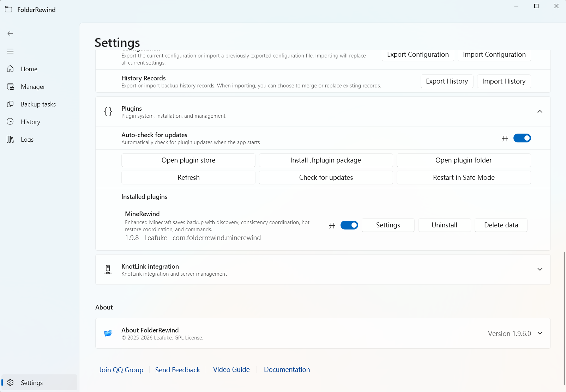Image resolution: width=566 pixels, height=392 pixels.
Task: Click the Refresh plugins button
Action: coord(188,177)
